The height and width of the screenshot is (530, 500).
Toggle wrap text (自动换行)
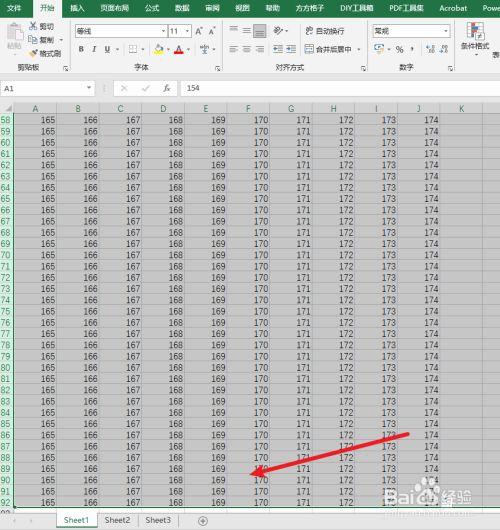tap(325, 31)
